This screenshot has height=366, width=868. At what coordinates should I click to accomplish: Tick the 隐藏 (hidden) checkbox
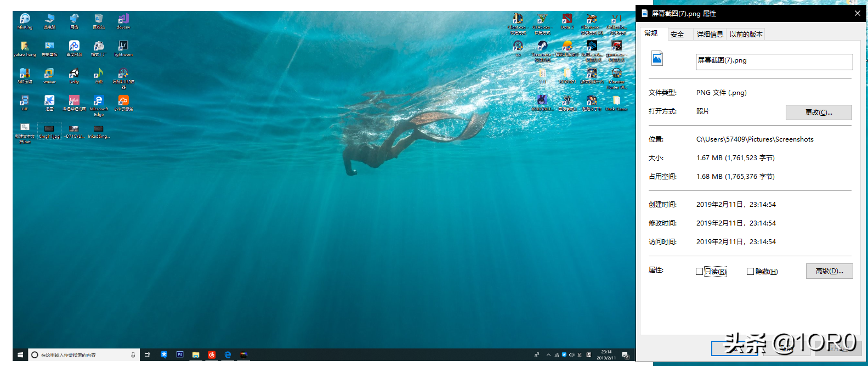(x=750, y=272)
